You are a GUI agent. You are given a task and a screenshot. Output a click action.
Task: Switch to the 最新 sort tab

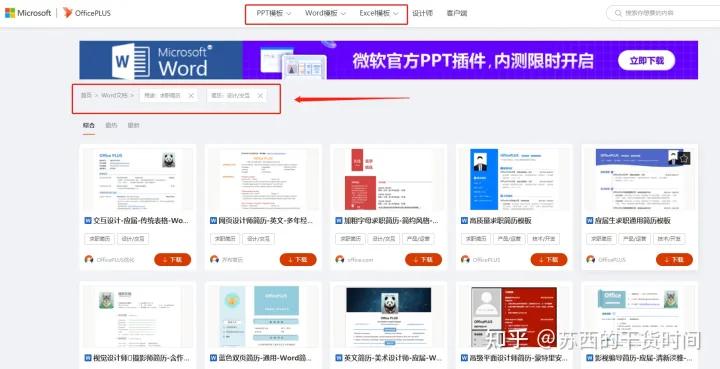pos(134,125)
